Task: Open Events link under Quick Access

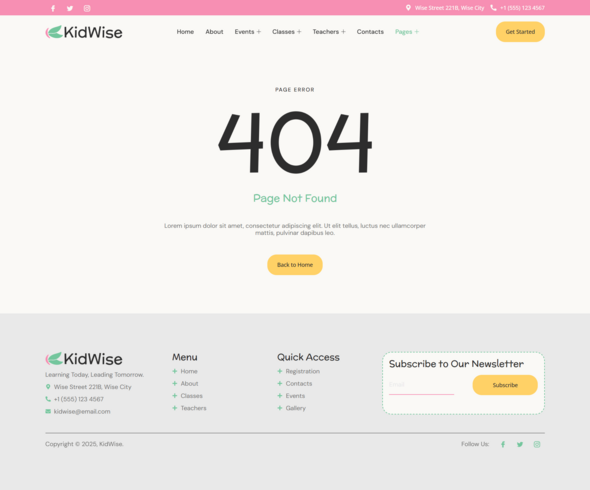Action: coord(295,396)
